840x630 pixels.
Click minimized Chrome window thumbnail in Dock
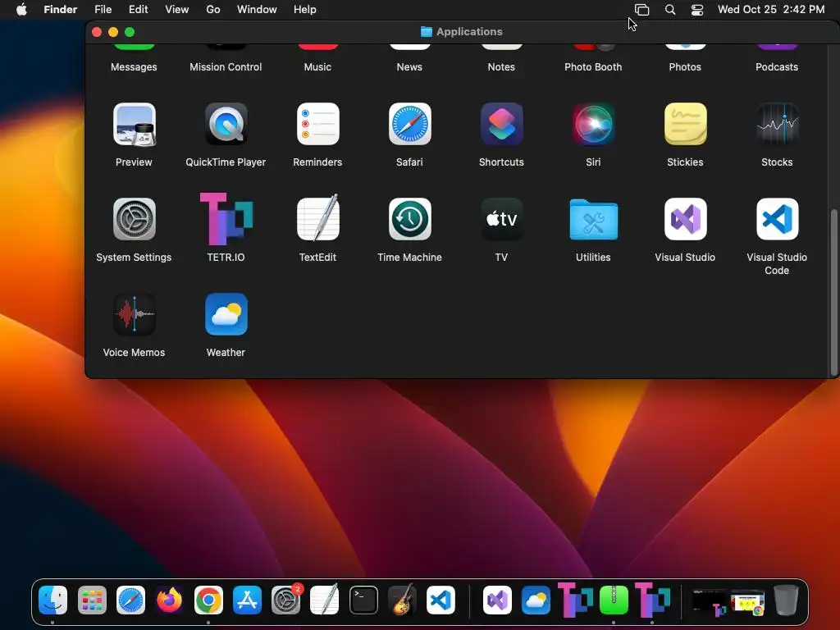(x=748, y=601)
